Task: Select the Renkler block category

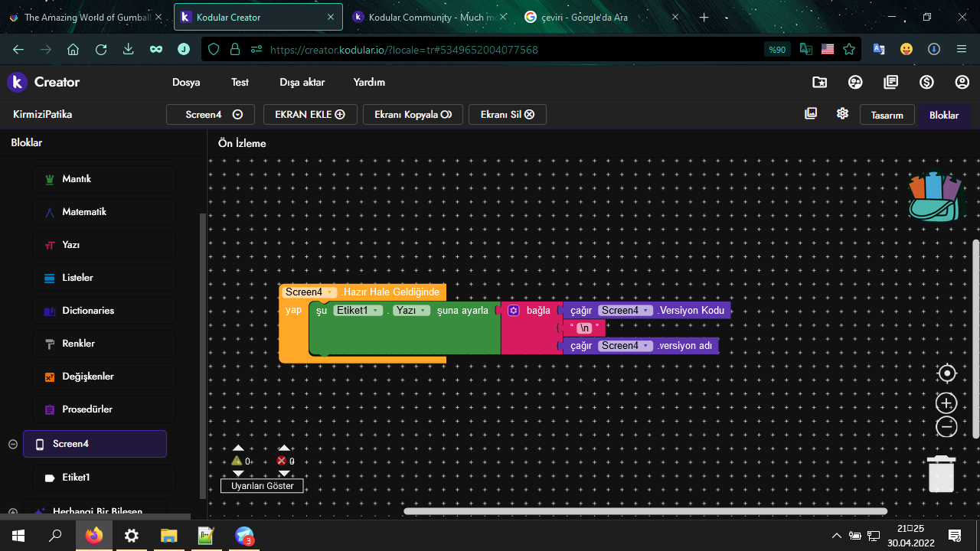Action: tap(104, 344)
